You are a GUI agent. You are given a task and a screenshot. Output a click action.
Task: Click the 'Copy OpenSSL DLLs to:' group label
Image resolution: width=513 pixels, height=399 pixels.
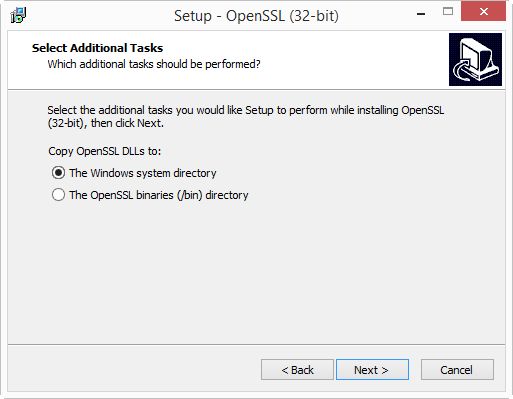click(105, 151)
